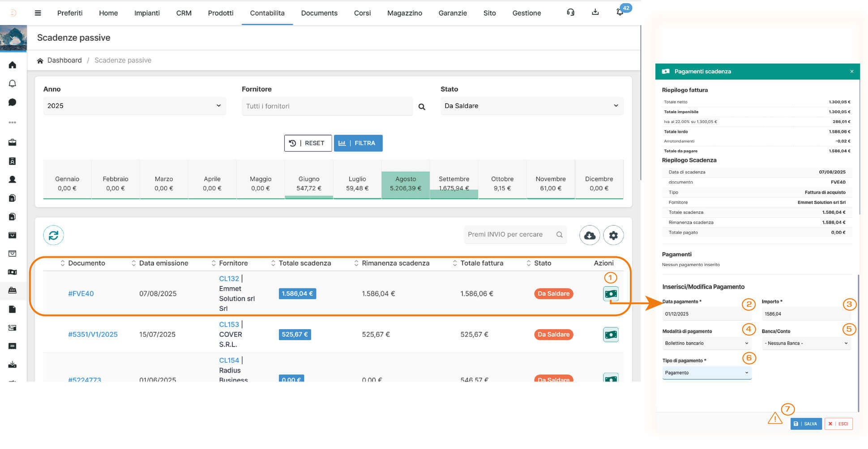Click the notifications bell with 42 badge
The height and width of the screenshot is (449, 868).
(620, 13)
